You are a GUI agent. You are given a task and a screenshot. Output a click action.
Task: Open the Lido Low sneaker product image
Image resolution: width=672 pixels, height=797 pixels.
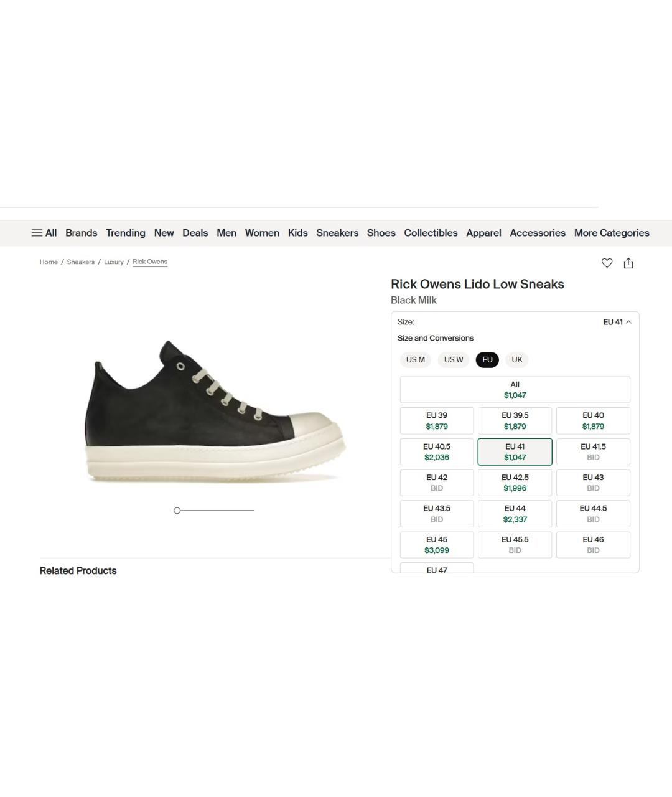215,411
